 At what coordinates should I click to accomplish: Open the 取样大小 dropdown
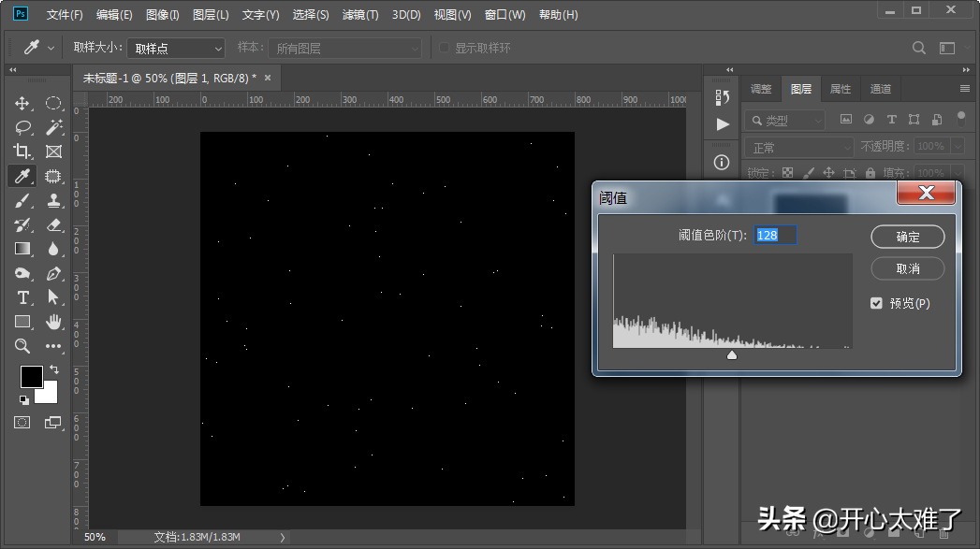point(176,48)
